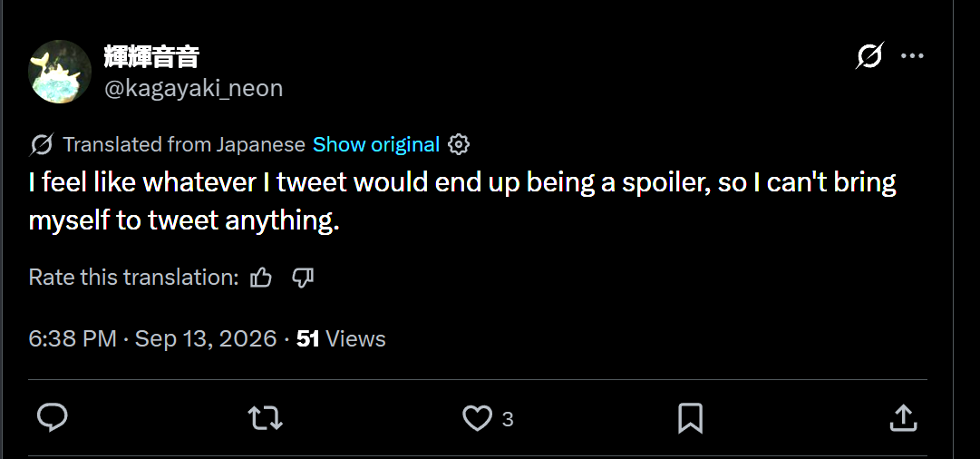Click the display name 輝輝音音

(151, 57)
